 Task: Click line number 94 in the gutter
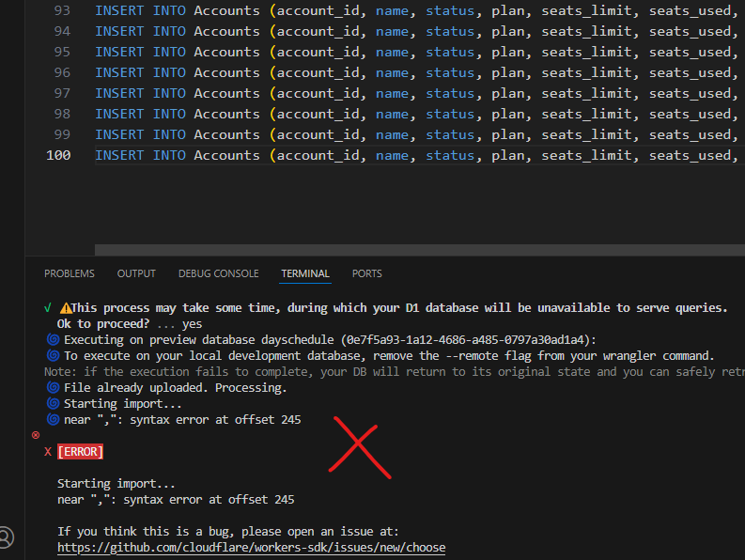point(62,31)
